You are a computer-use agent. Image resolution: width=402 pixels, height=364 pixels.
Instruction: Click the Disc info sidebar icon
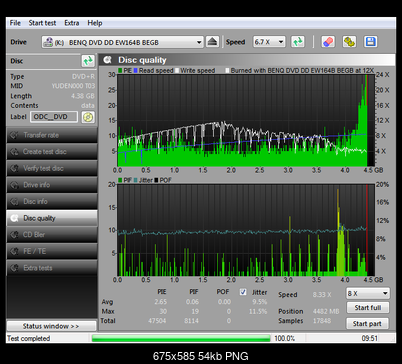[x=14, y=201]
